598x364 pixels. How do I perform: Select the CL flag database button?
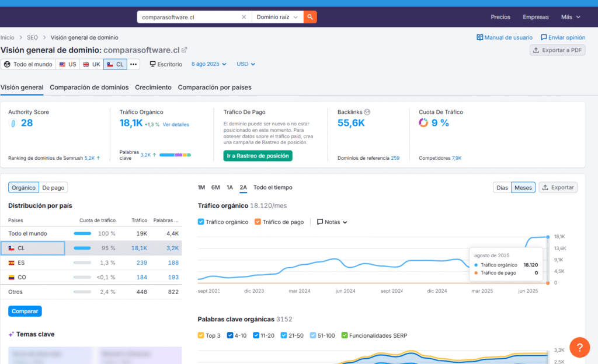pos(115,64)
